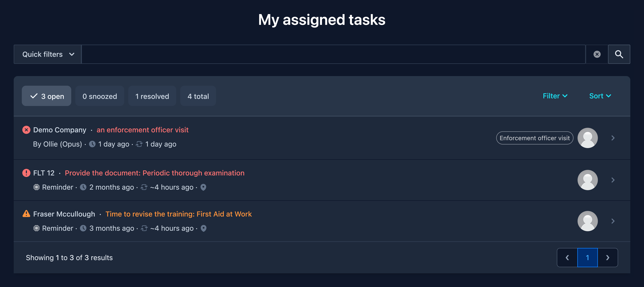The height and width of the screenshot is (287, 644).
Task: Clear the search field with the X icon
Action: pyautogui.click(x=597, y=54)
